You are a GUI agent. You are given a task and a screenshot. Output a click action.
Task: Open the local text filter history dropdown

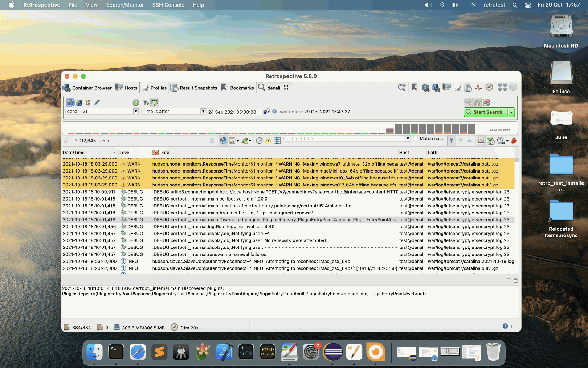[408, 139]
